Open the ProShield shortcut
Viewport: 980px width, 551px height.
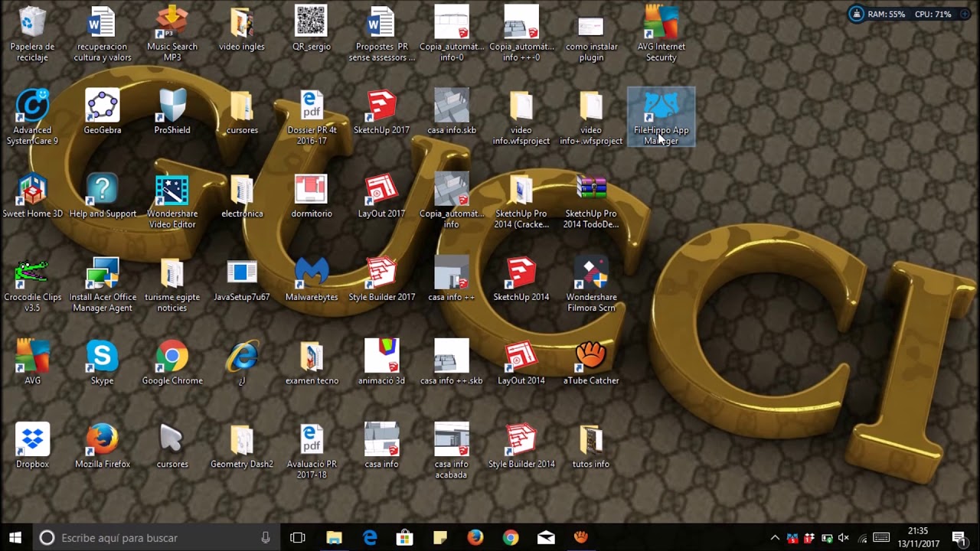(172, 112)
